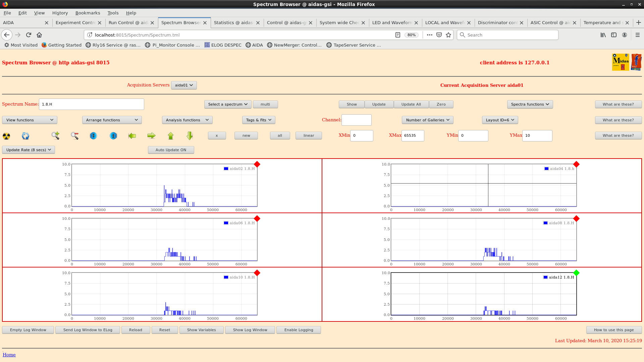Toggle the linear scale button

(x=309, y=135)
